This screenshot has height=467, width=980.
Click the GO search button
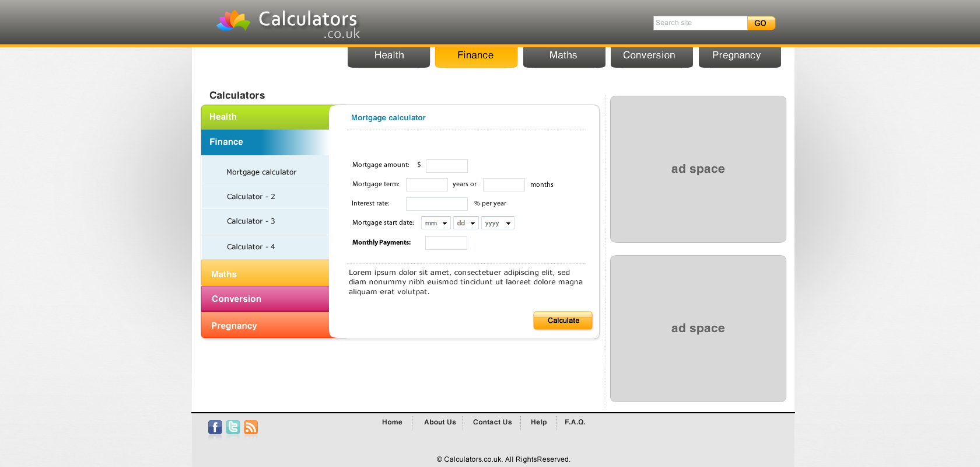761,23
